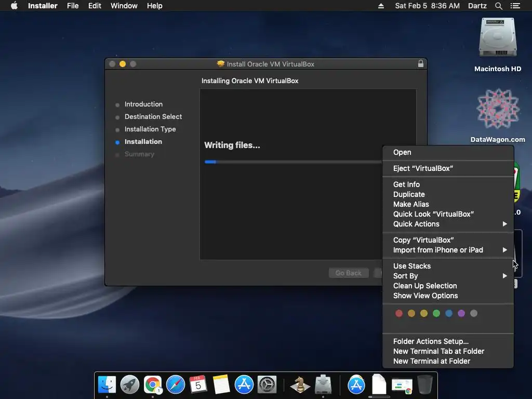
Task: Open App Store icon beside Notes
Action: click(244, 385)
